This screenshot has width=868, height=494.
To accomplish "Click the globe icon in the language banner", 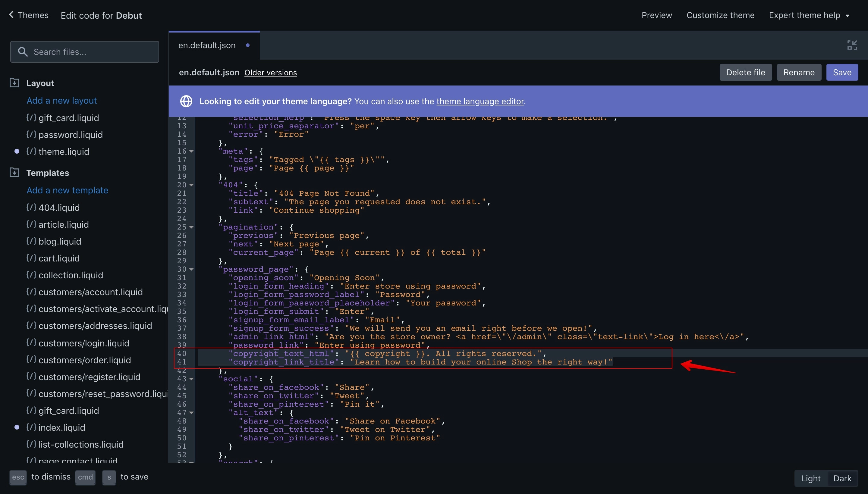I will point(186,101).
